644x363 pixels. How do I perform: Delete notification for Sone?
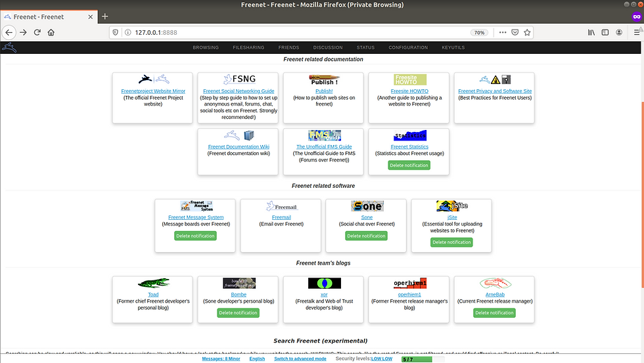(x=367, y=236)
